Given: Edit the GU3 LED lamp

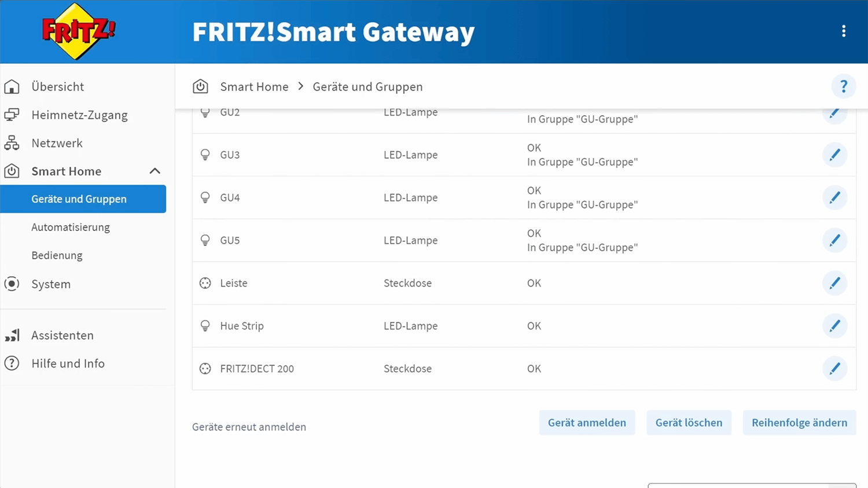Looking at the screenshot, I should (834, 155).
